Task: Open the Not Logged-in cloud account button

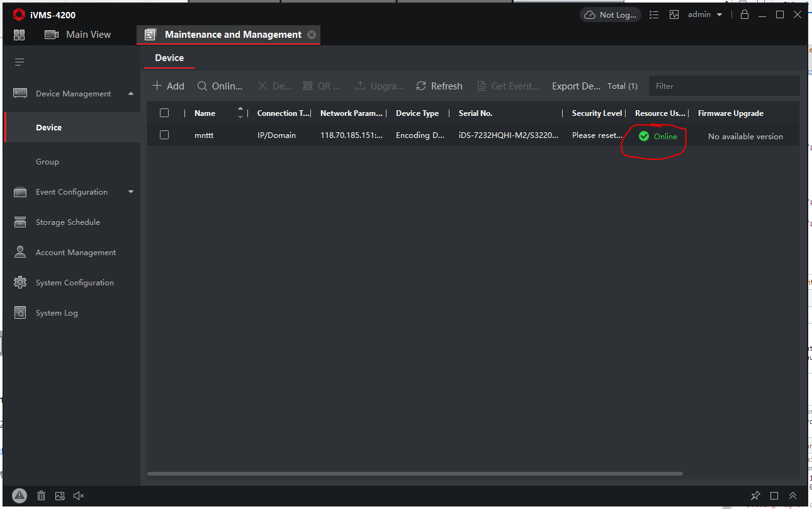Action: [x=610, y=14]
